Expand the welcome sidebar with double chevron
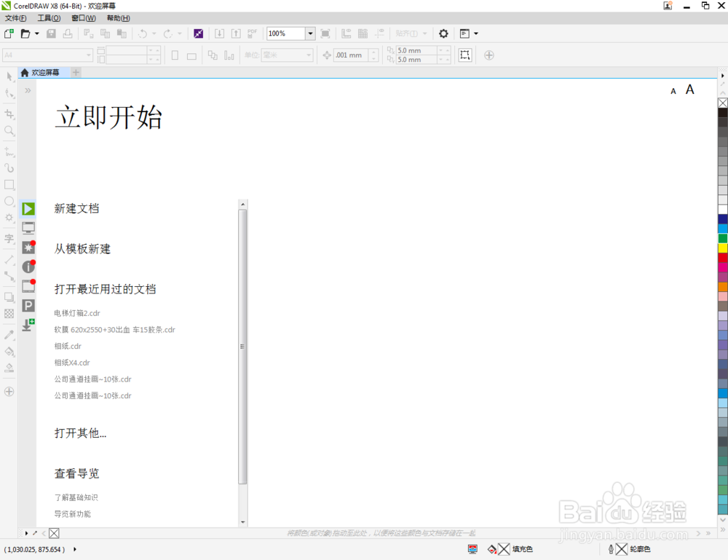This screenshot has height=560, width=728. point(28,90)
